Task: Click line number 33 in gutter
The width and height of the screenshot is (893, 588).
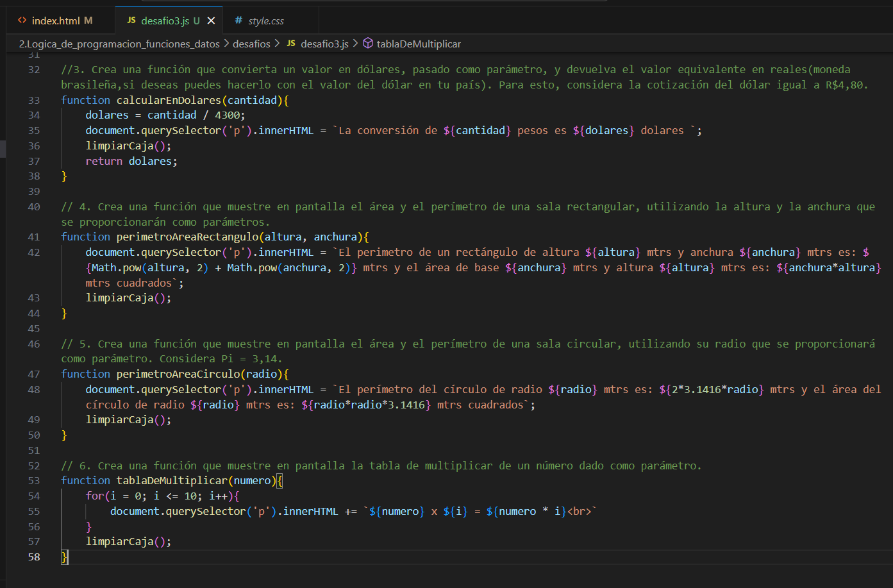Action: 34,100
